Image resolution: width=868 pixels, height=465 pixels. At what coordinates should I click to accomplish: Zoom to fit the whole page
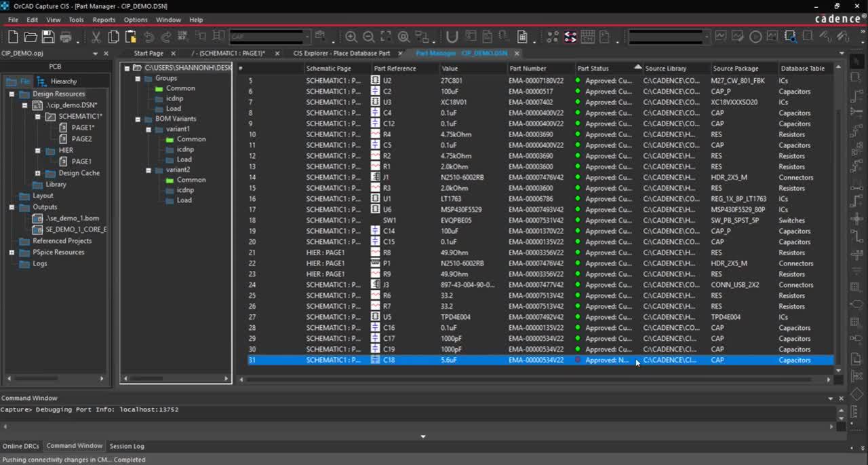click(385, 37)
